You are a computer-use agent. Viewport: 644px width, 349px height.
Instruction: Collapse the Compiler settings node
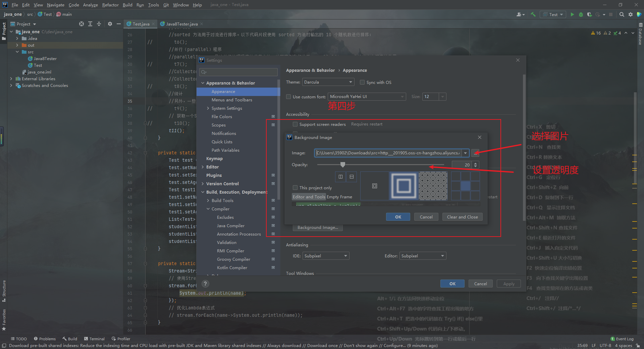[208, 209]
